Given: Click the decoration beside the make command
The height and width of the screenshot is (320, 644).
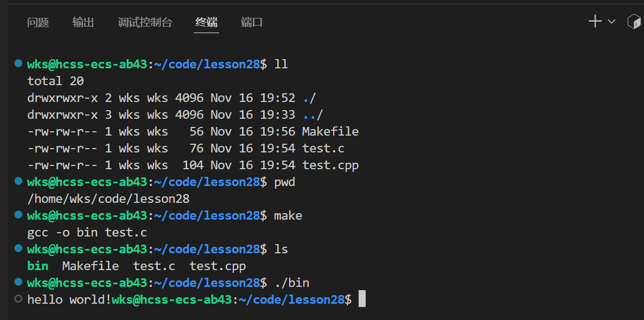Looking at the screenshot, I should [18, 215].
